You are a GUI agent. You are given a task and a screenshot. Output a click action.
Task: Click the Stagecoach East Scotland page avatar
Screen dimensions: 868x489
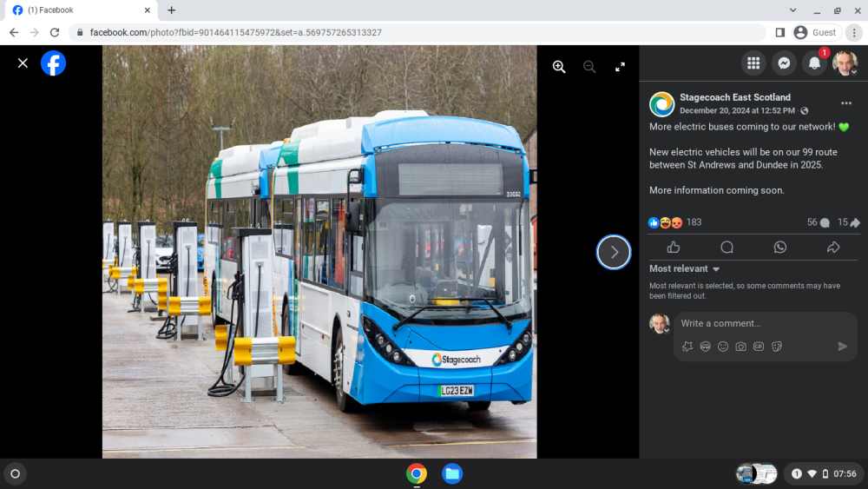(661, 103)
